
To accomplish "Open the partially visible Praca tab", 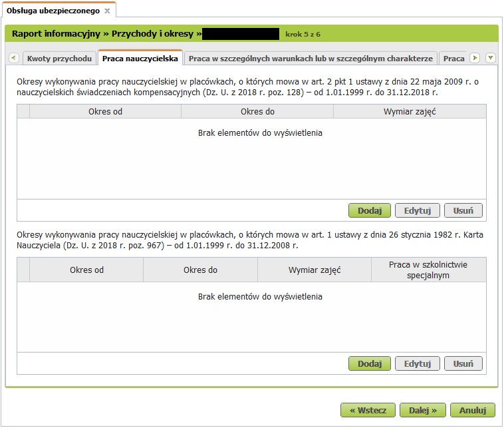I will click(x=453, y=59).
